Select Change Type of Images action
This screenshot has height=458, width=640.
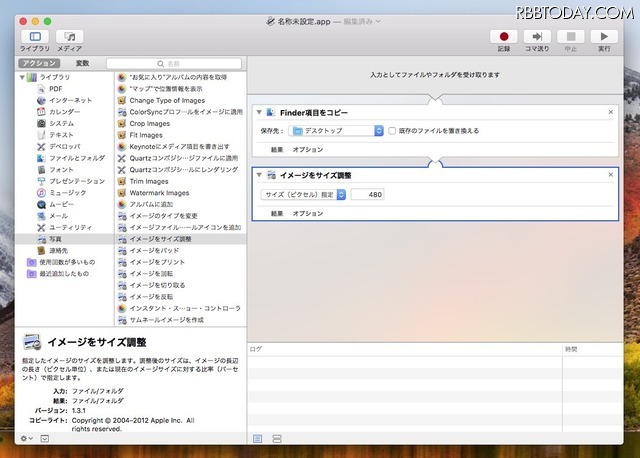pos(167,100)
